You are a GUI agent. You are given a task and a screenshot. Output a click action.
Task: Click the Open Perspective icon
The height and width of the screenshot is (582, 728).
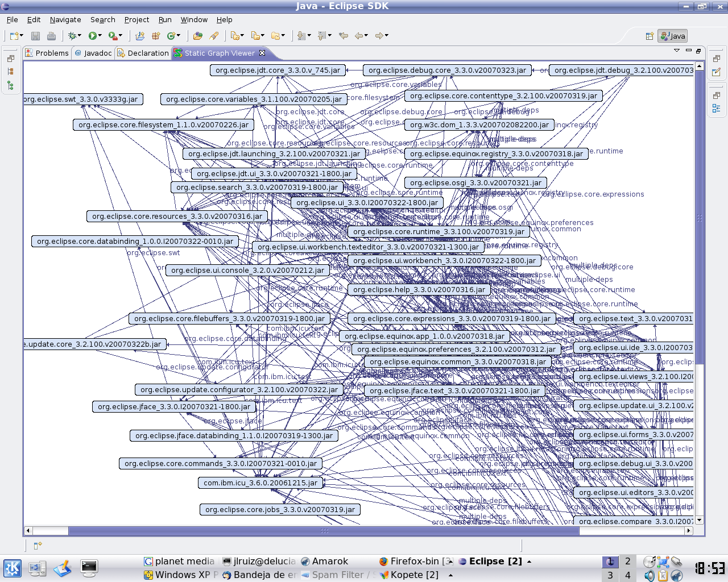click(649, 36)
